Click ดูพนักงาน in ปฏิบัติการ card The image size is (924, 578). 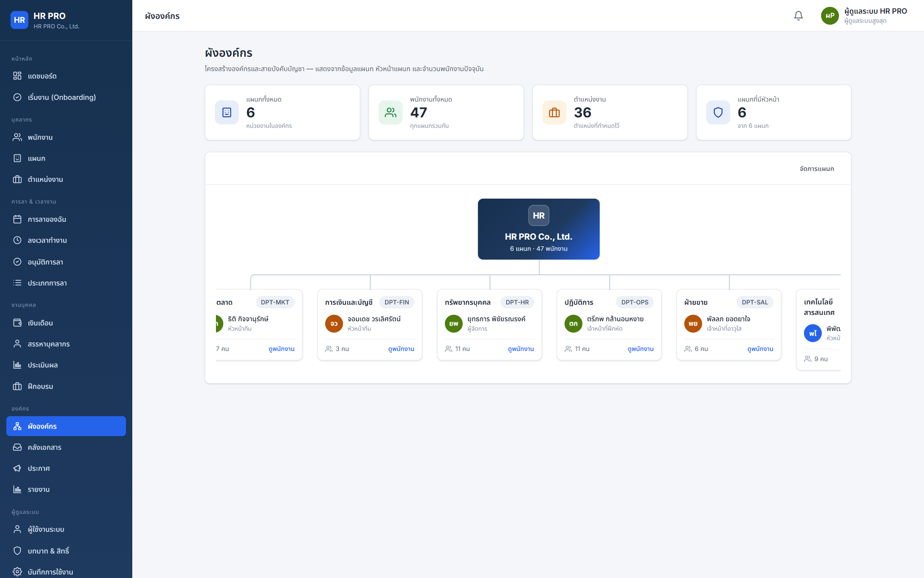[x=640, y=349]
